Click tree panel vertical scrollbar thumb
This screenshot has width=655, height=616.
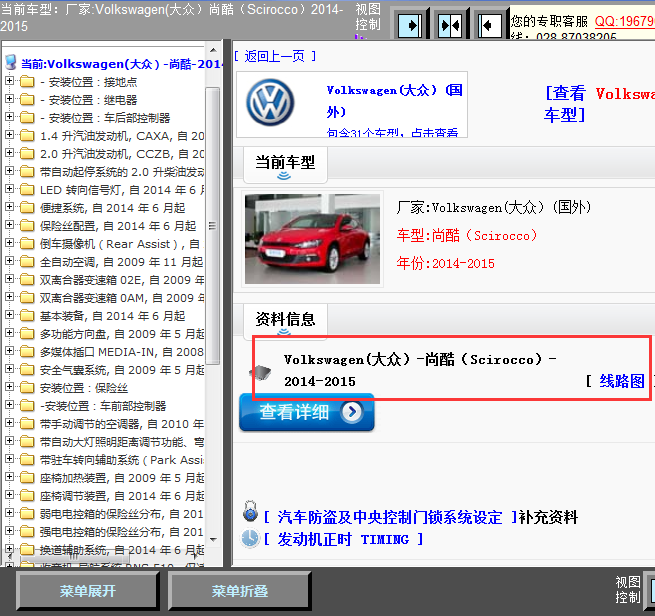212,226
